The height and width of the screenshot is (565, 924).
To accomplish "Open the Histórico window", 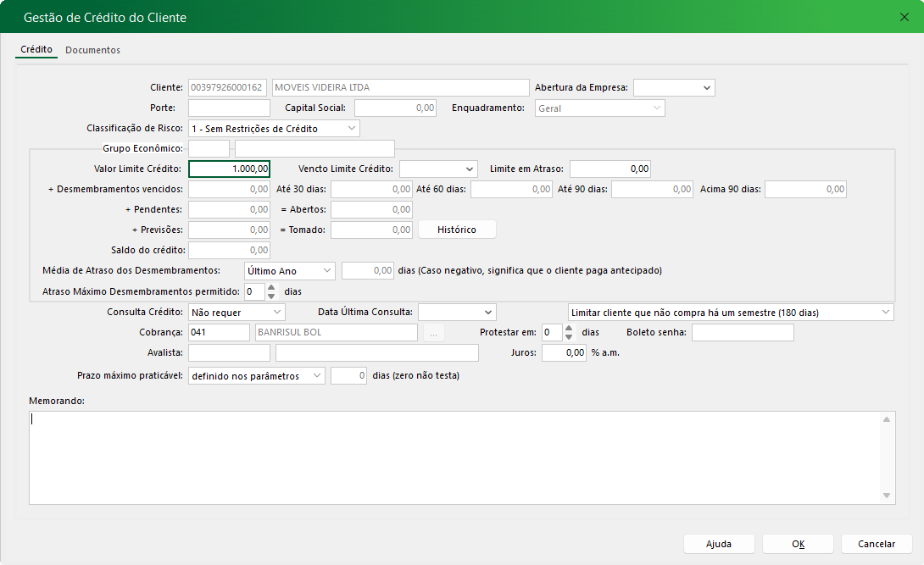I will (457, 230).
